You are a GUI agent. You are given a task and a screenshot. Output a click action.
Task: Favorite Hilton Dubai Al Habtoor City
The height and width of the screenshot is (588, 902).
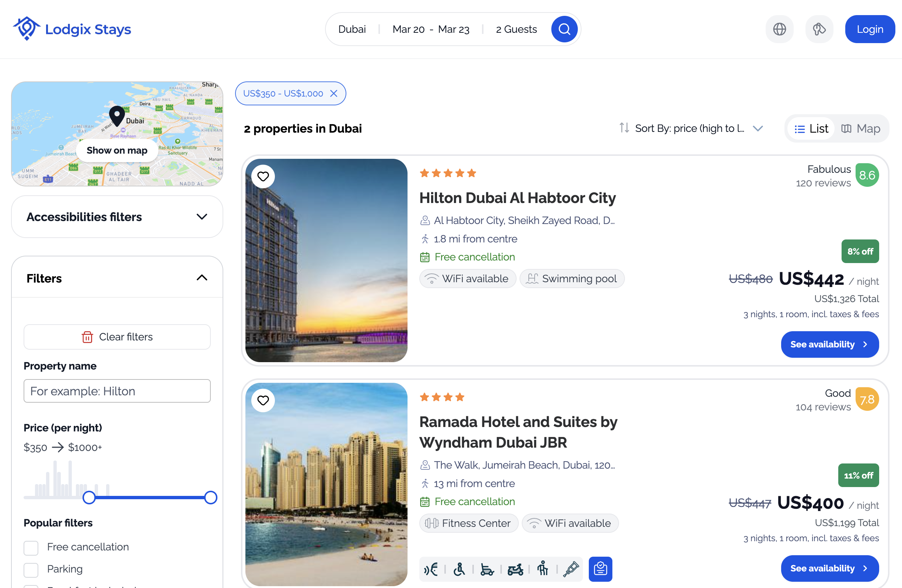(x=263, y=176)
